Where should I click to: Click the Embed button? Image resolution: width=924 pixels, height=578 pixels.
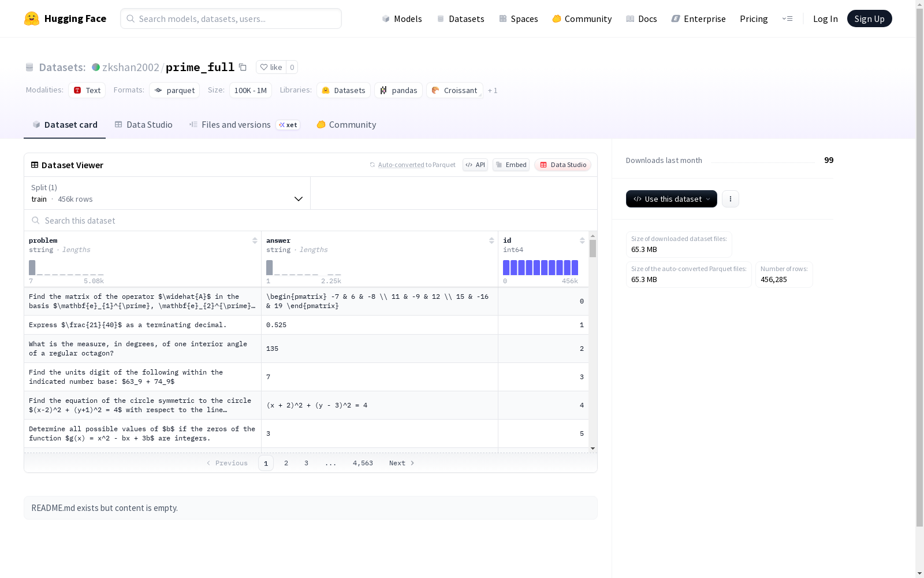pyautogui.click(x=511, y=165)
